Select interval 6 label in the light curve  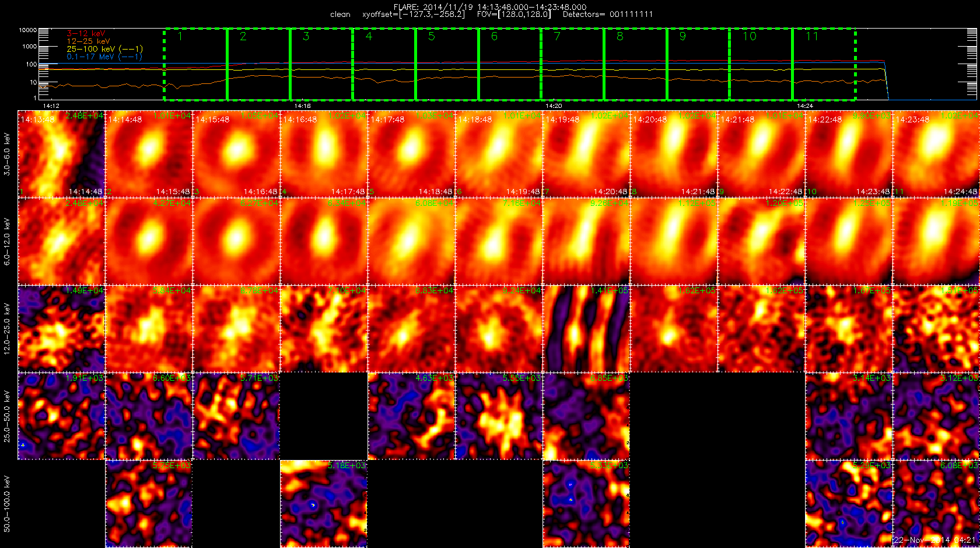[494, 36]
